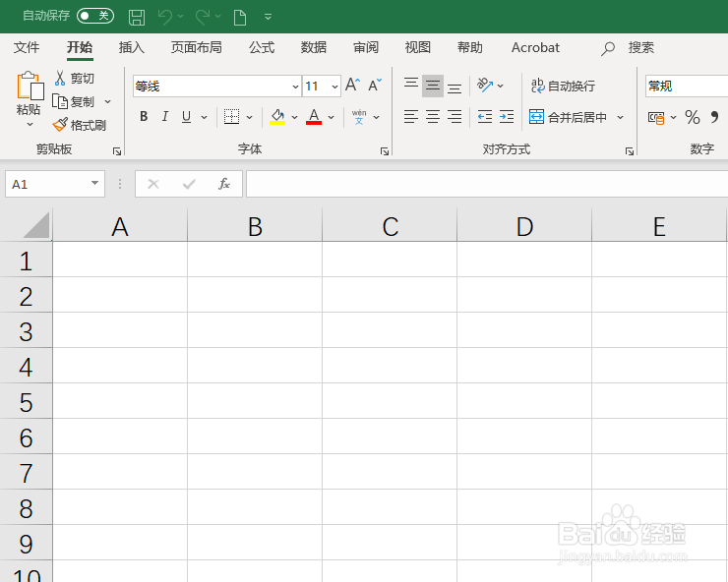
Task: Open the 文件 menu
Action: point(27,47)
